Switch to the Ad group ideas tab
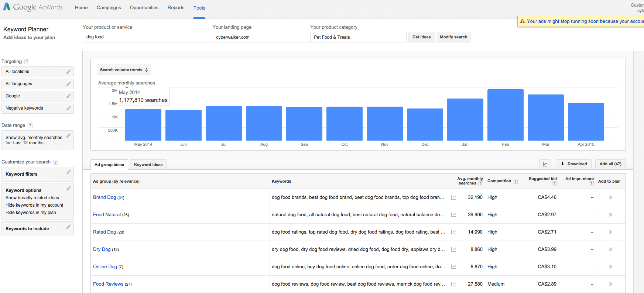This screenshot has height=293, width=644. point(109,165)
